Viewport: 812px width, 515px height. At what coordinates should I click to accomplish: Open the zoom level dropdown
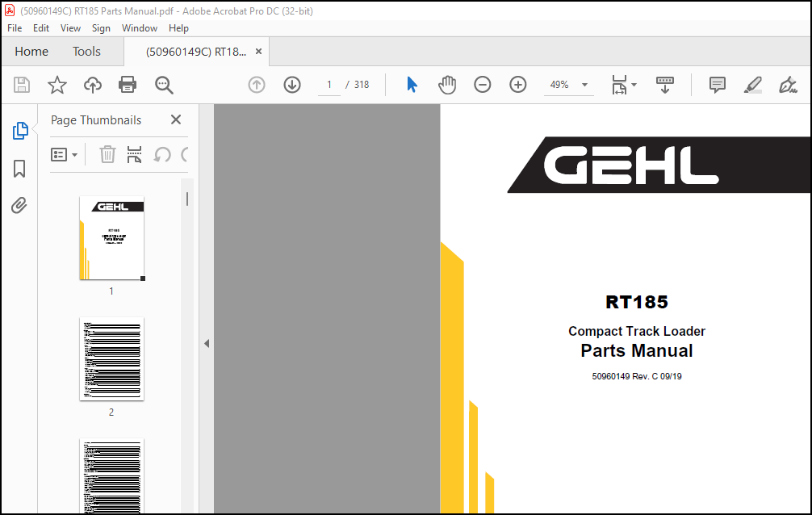[584, 85]
